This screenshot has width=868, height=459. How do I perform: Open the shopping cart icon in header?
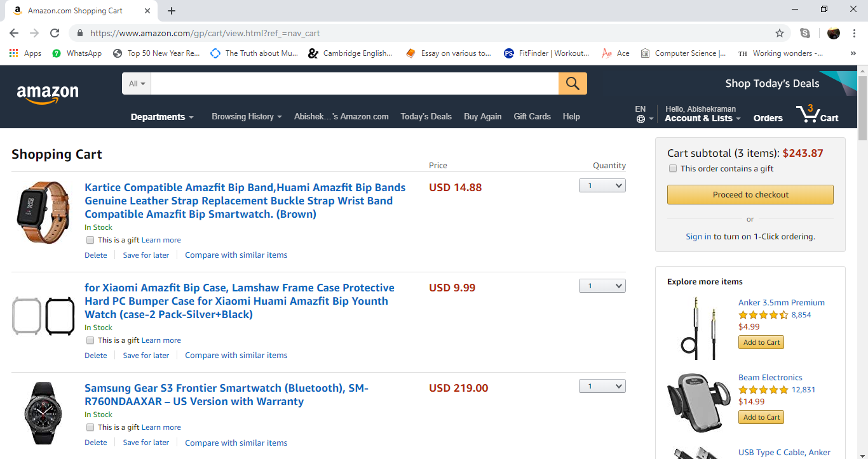click(x=817, y=114)
